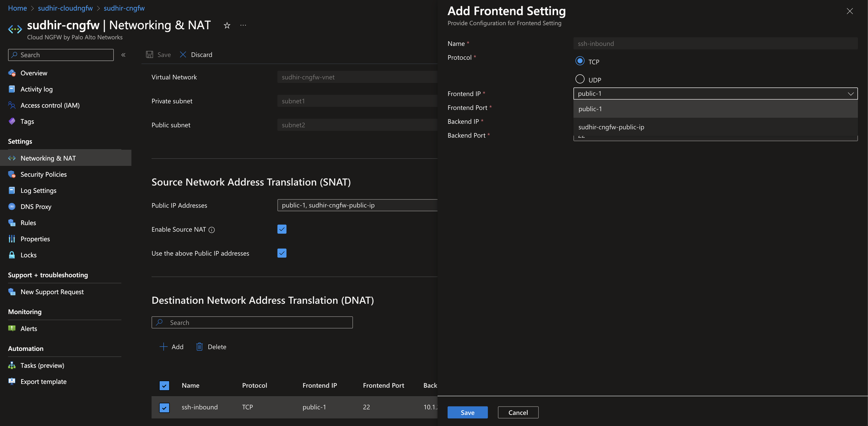Switch to the Networking & NAT section
The width and height of the screenshot is (868, 426).
pos(48,158)
